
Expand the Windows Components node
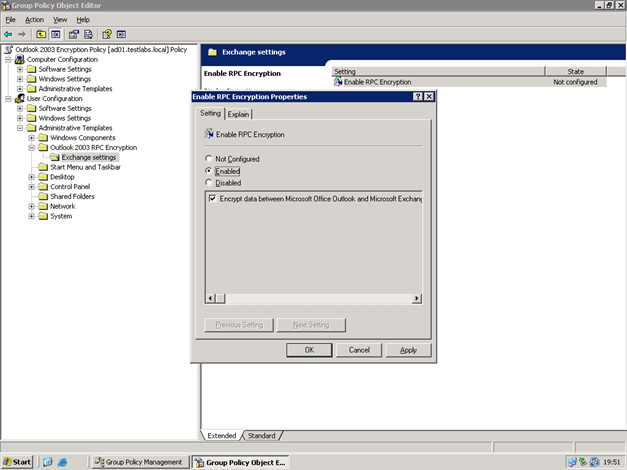(x=32, y=138)
